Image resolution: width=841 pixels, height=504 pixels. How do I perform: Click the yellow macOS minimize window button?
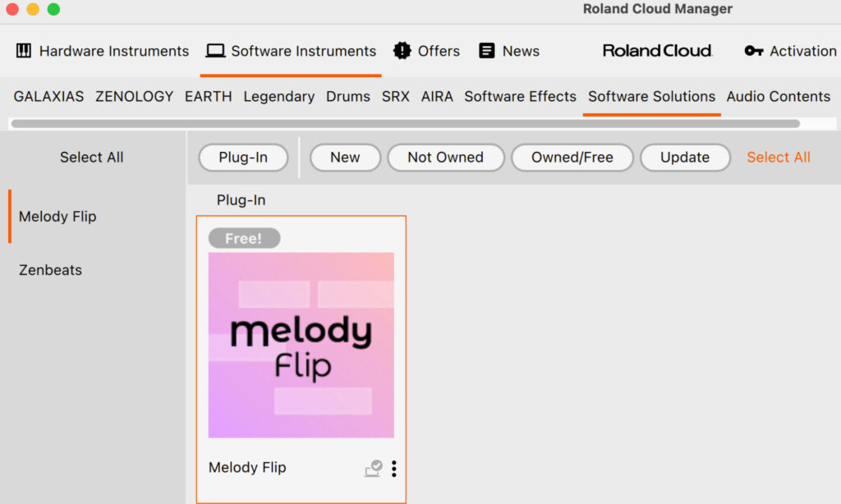(33, 9)
